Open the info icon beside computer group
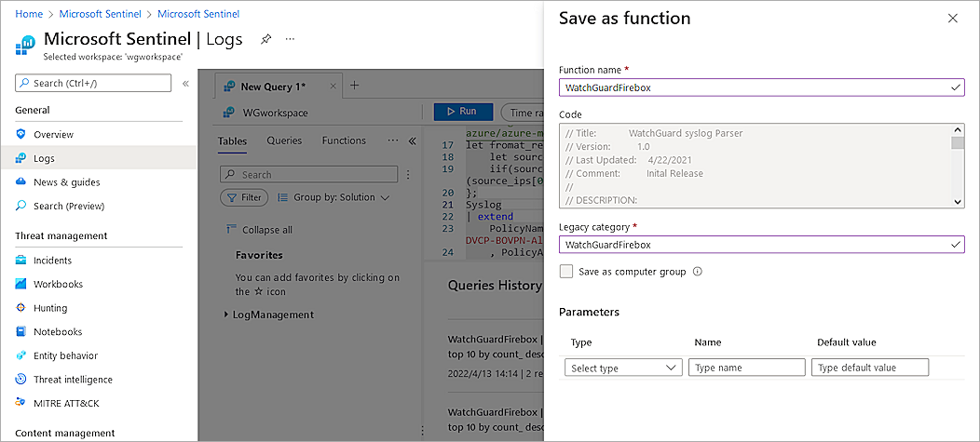 [698, 272]
